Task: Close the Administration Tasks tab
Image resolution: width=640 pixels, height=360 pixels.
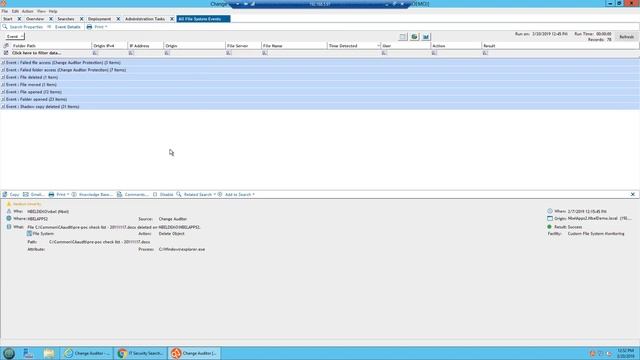Action: (x=172, y=19)
